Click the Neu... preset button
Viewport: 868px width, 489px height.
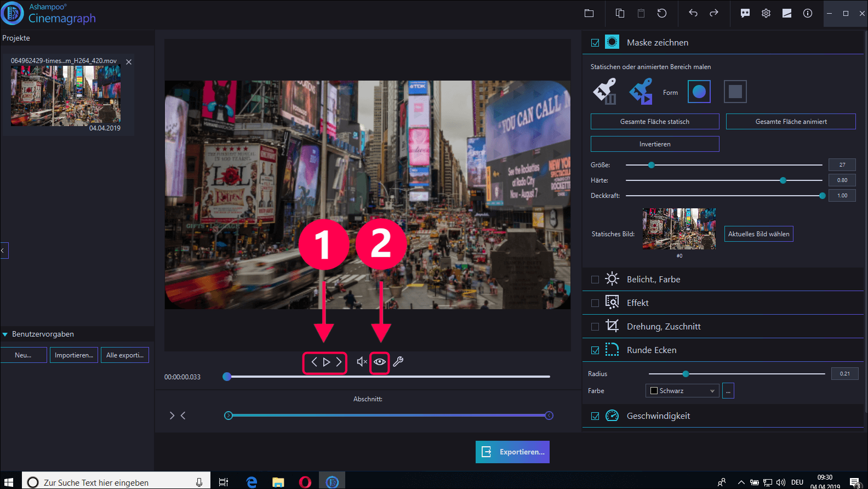tap(24, 355)
